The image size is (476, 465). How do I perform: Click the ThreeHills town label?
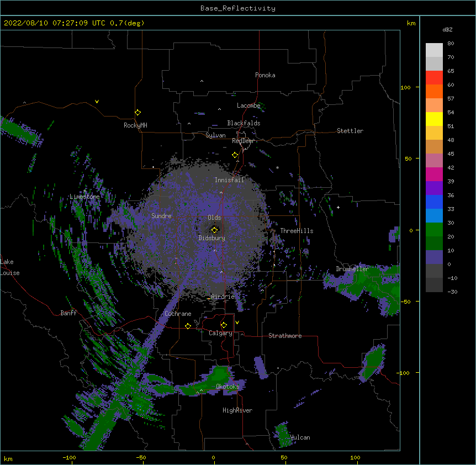(297, 231)
